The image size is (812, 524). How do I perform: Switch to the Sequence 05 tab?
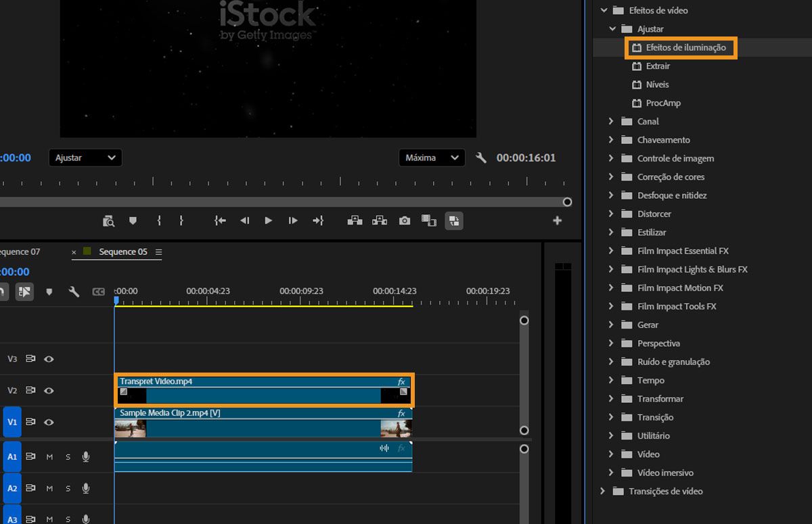point(122,252)
